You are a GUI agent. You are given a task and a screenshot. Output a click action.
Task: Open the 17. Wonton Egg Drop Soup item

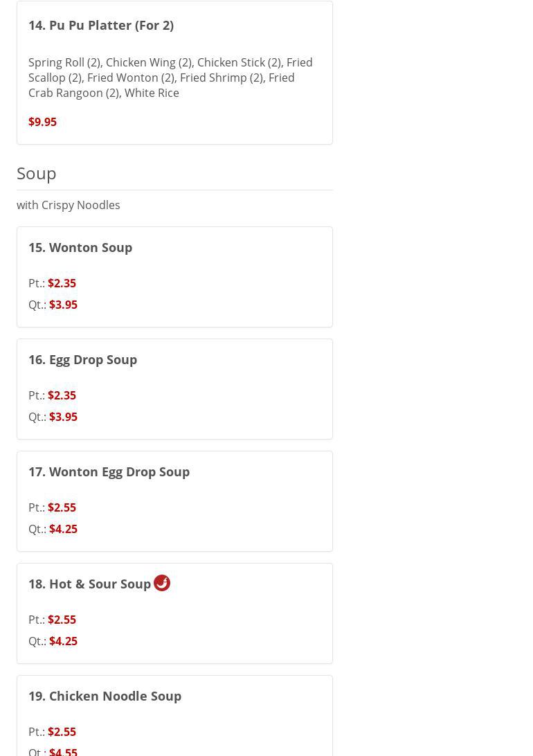coord(109,471)
